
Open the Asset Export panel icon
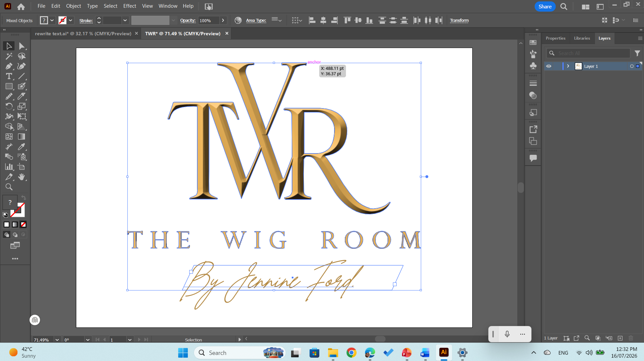tap(533, 129)
